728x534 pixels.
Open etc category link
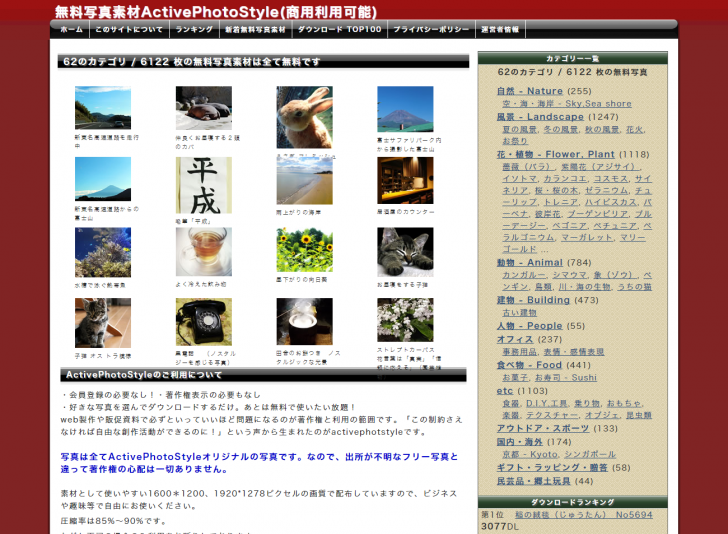click(505, 391)
